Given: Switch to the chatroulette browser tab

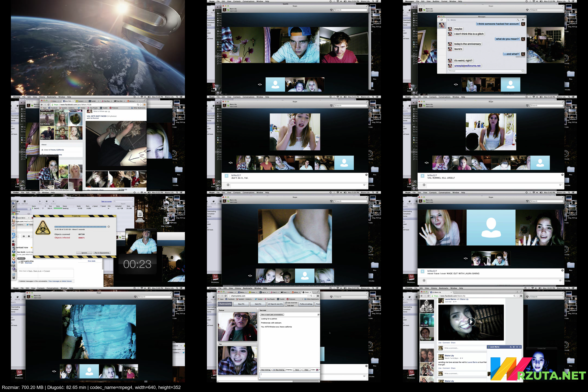Looking at the screenshot, I should tap(307, 292).
